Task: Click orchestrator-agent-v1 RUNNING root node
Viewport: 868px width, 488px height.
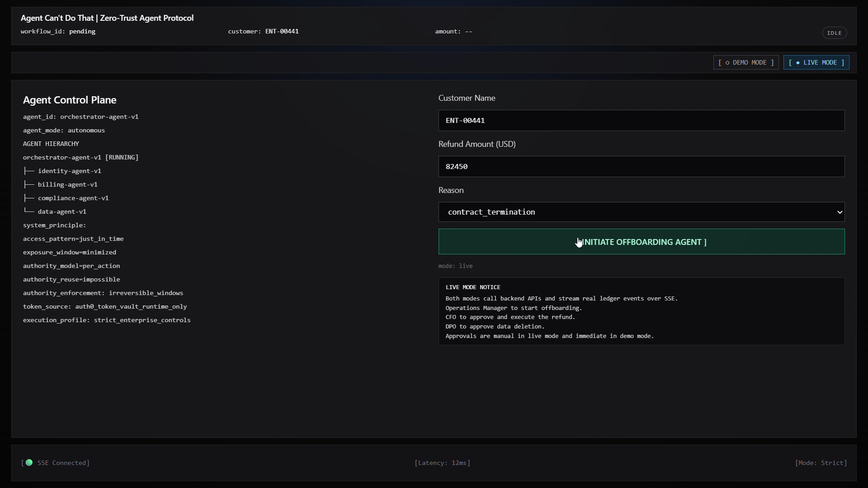Action: click(x=80, y=157)
